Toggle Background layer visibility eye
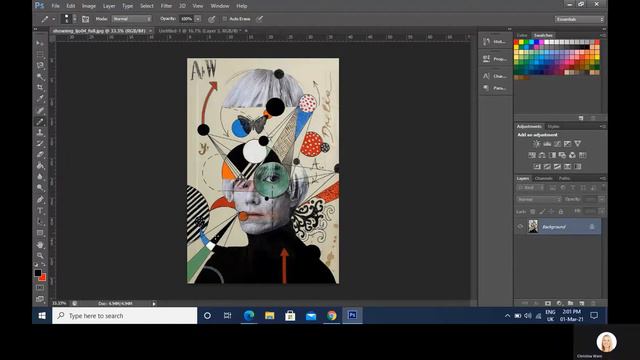Screen dimensions: 640x360 pos(520,227)
